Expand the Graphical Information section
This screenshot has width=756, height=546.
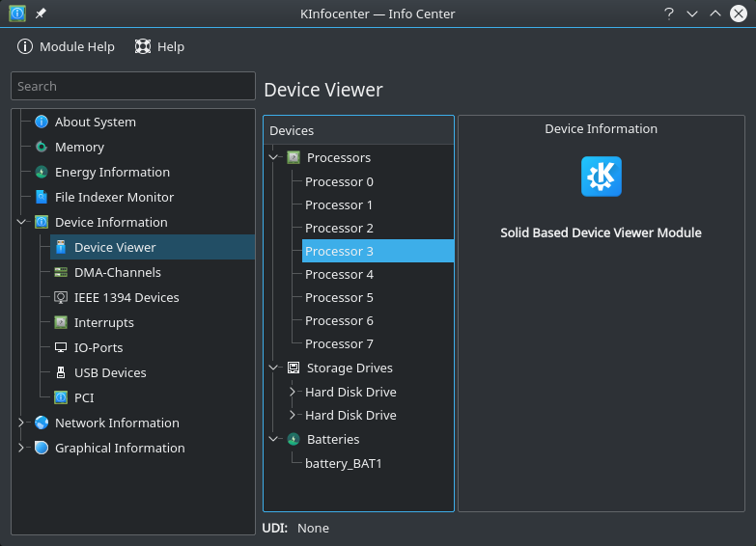(x=22, y=449)
